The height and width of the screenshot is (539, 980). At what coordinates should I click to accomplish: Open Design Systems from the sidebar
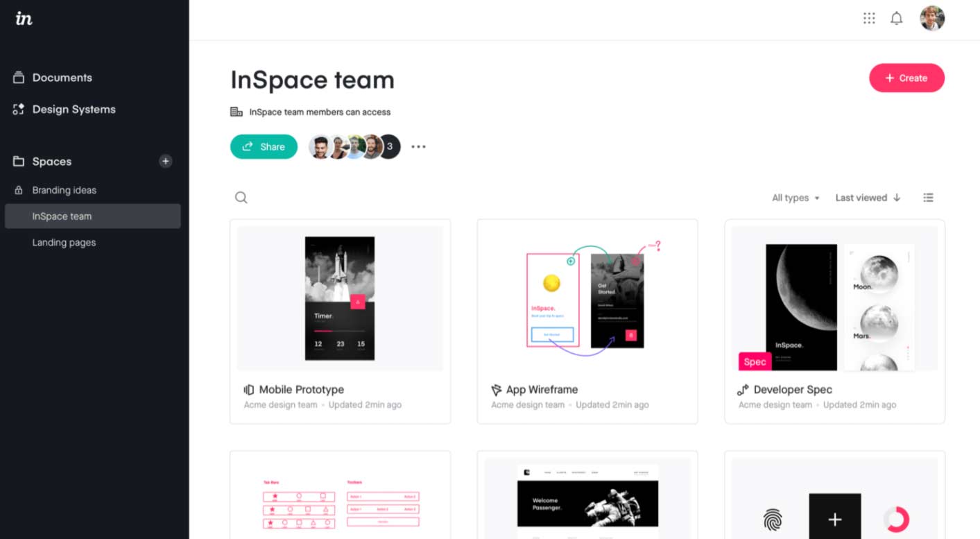click(x=74, y=109)
